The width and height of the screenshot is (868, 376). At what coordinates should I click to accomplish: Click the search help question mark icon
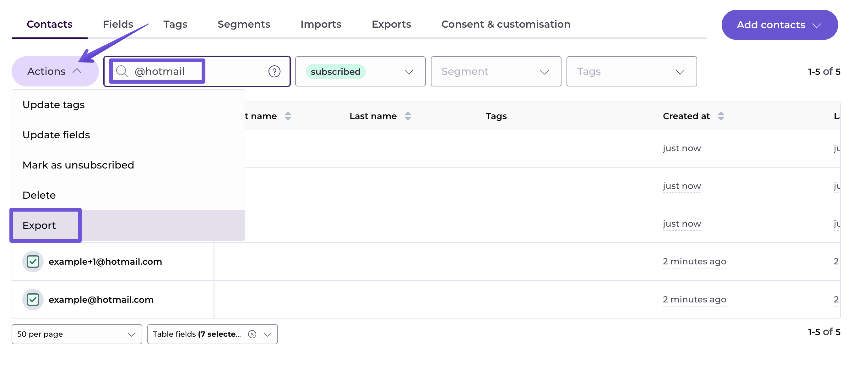(274, 71)
